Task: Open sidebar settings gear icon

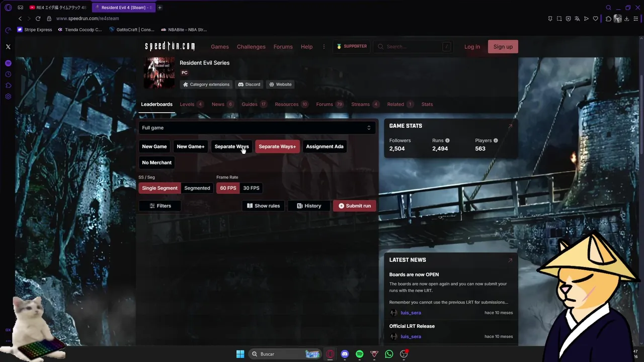Action: pyautogui.click(x=8, y=97)
